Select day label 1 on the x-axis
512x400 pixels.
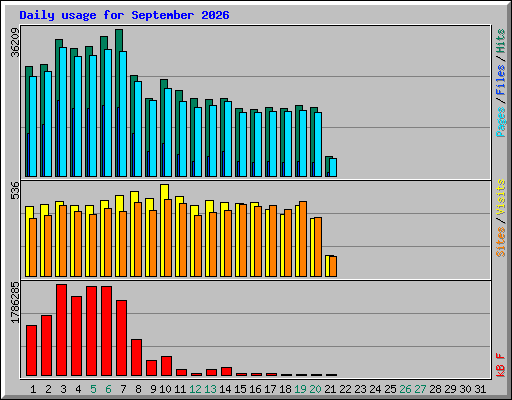tap(33, 389)
